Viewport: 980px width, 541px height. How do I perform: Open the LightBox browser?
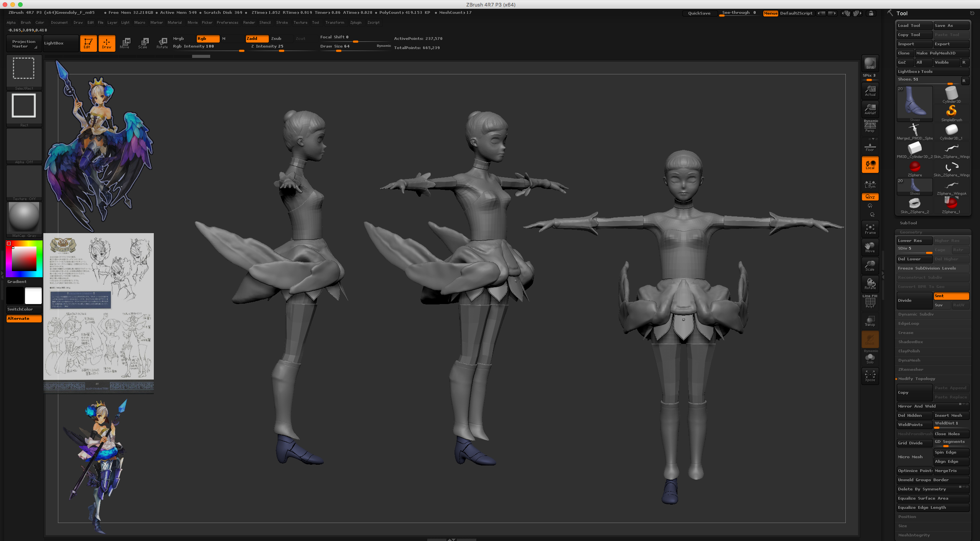pos(61,43)
